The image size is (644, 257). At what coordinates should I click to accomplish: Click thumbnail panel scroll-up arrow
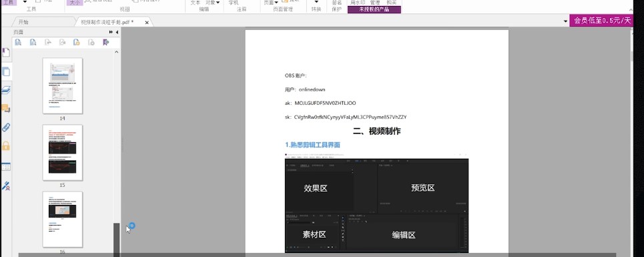[x=116, y=52]
